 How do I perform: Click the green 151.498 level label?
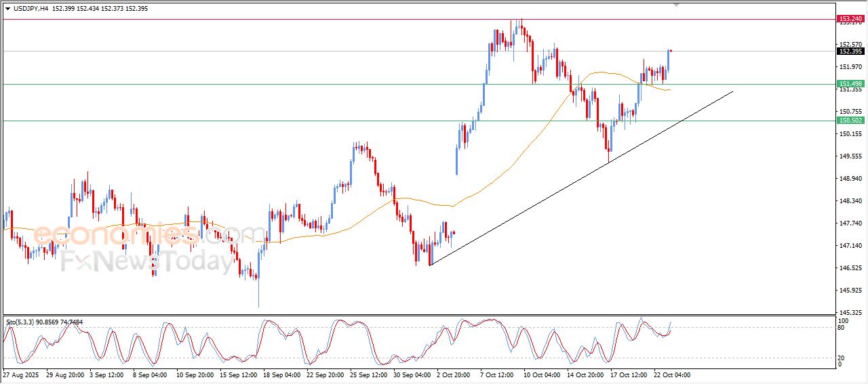(x=850, y=84)
